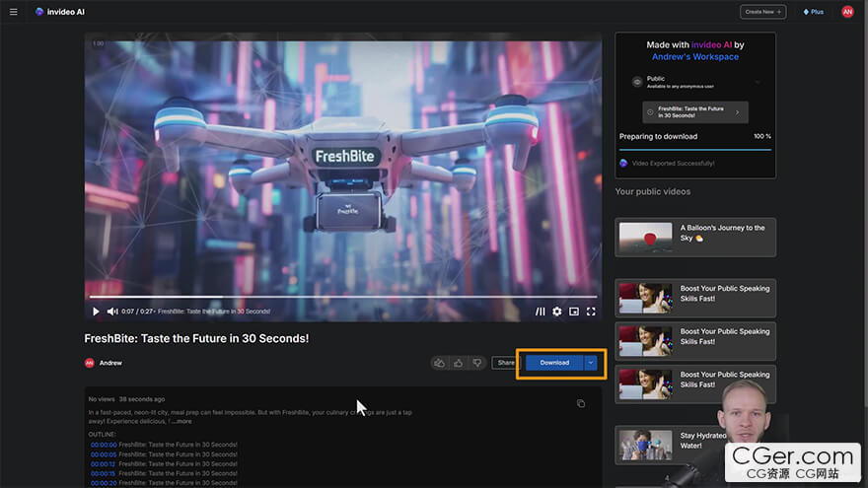Copy the description with copy icon
The width and height of the screenshot is (868, 488).
click(581, 403)
